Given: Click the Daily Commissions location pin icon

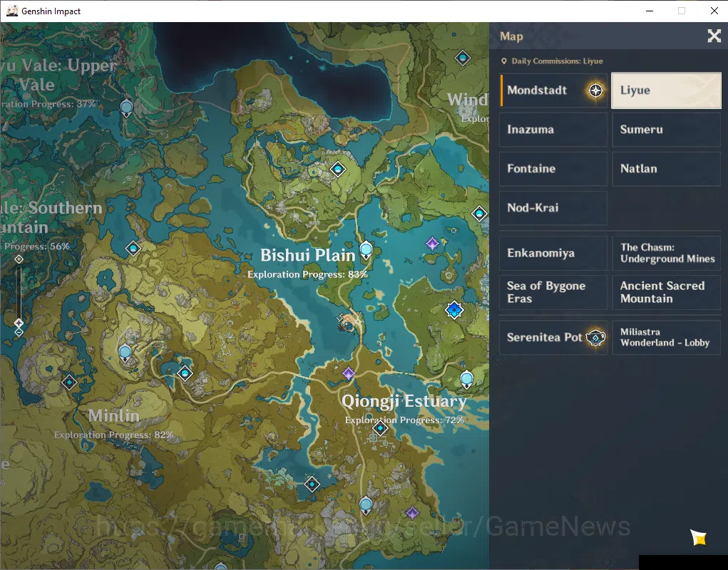Looking at the screenshot, I should [x=503, y=61].
